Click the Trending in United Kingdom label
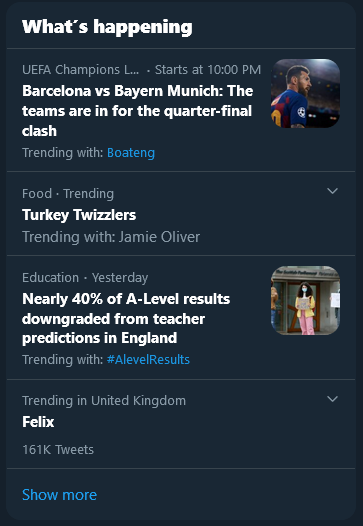This screenshot has height=526, width=363. coord(104,401)
